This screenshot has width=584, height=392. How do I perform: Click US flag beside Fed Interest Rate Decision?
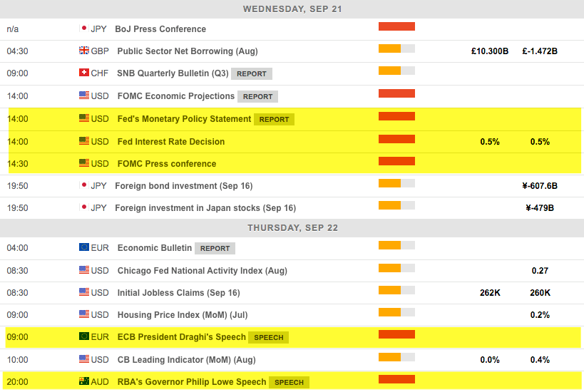[84, 141]
